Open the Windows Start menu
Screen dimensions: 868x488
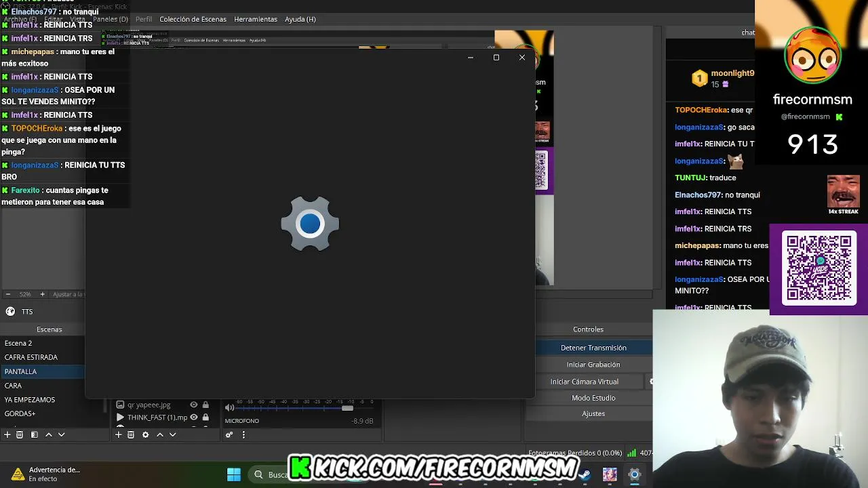pos(234,474)
